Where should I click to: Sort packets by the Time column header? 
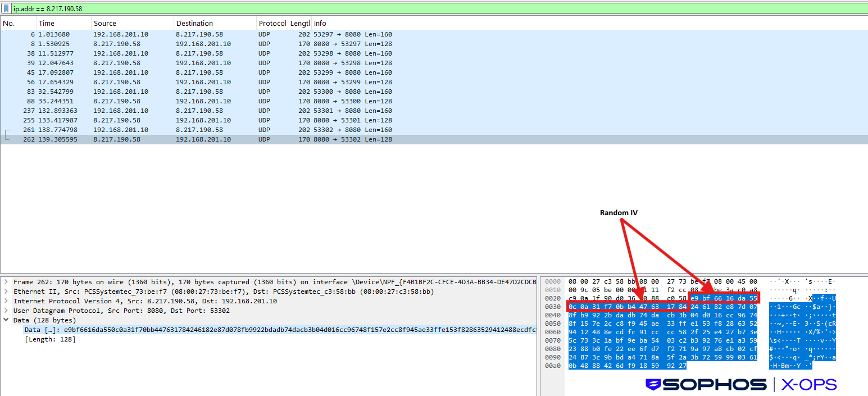tap(63, 24)
